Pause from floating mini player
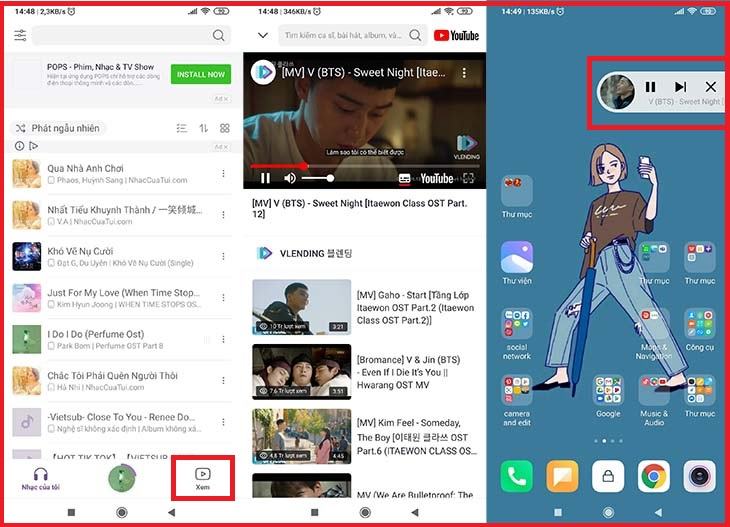The width and height of the screenshot is (730, 527). (x=650, y=87)
